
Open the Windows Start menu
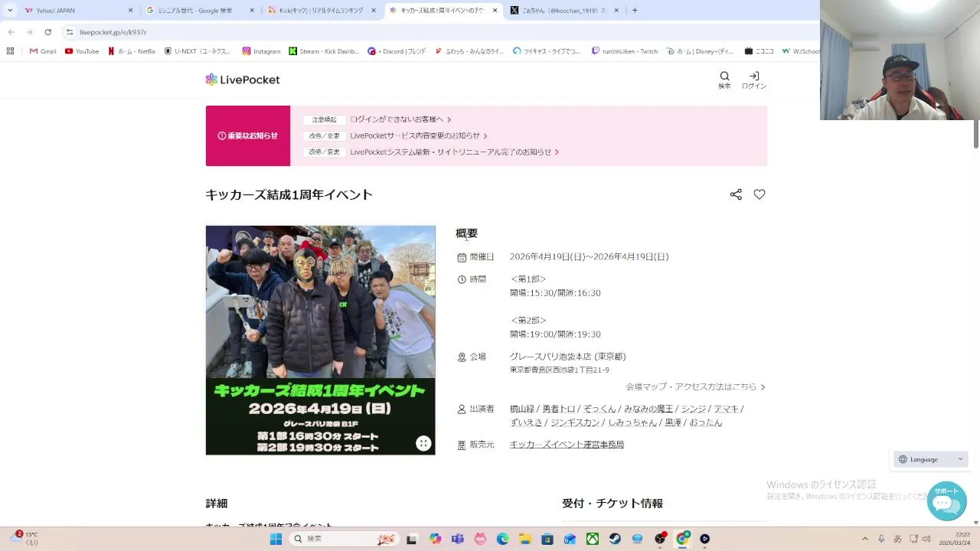click(276, 539)
